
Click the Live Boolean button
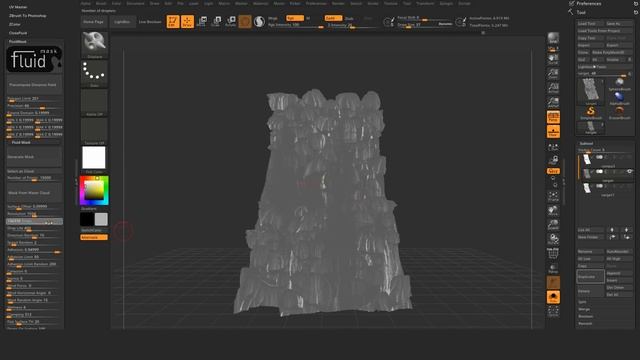pyautogui.click(x=150, y=22)
